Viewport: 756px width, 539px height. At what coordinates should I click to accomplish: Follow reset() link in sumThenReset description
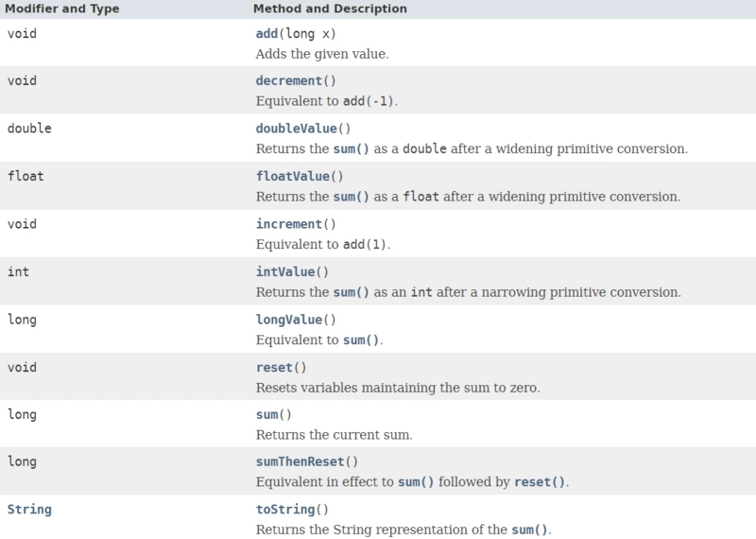[x=540, y=482]
